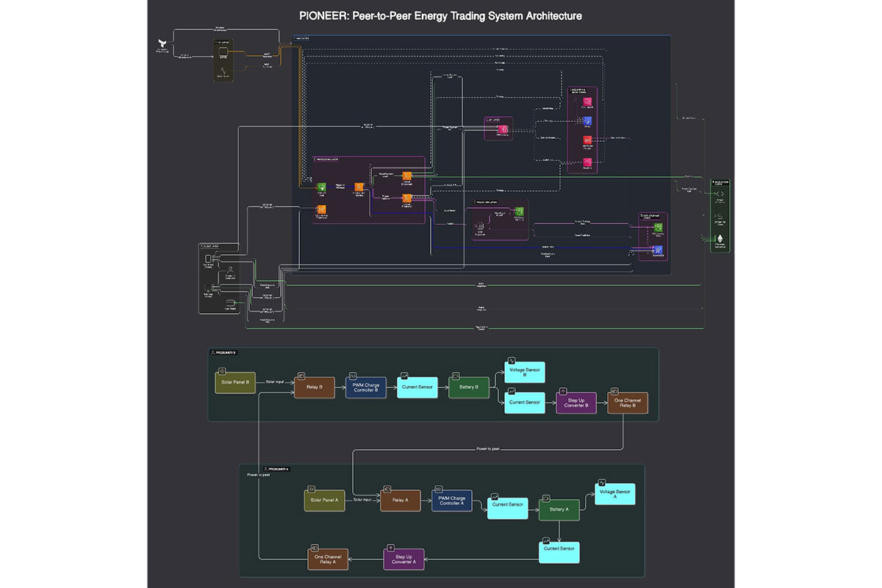This screenshot has height=588, width=882.
Task: Select the Voltage Sensor B block
Action: click(525, 371)
